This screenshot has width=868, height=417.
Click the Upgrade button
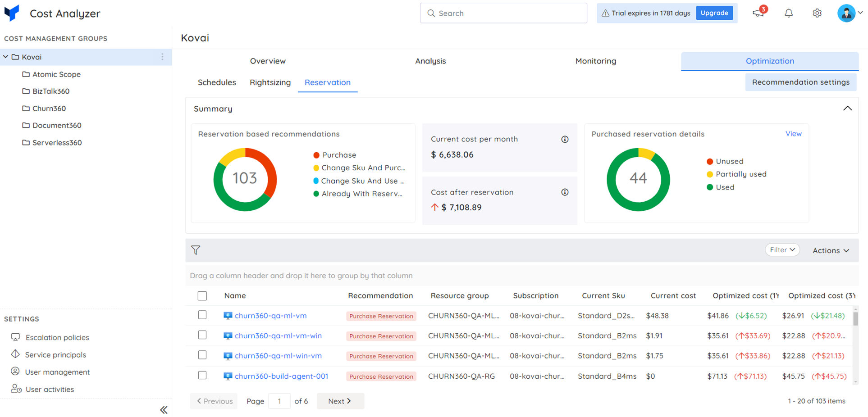pos(714,13)
